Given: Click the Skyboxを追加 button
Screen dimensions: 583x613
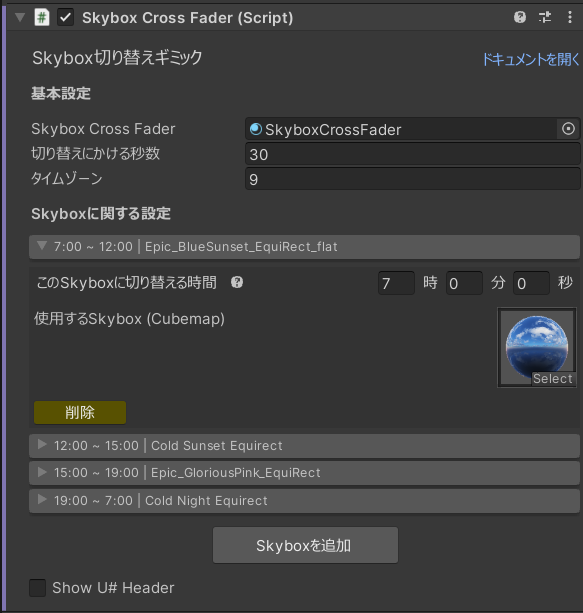Looking at the screenshot, I should pyautogui.click(x=305, y=545).
